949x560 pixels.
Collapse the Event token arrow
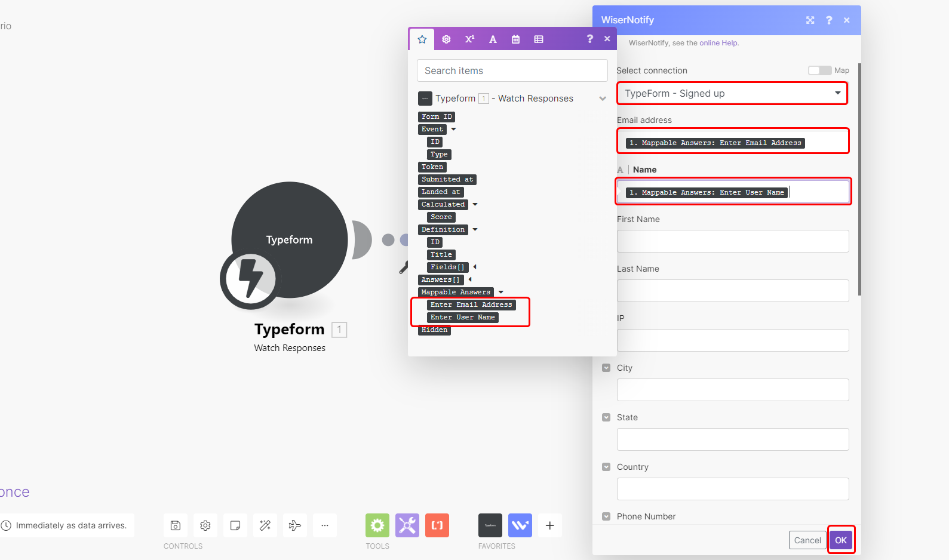tap(454, 130)
